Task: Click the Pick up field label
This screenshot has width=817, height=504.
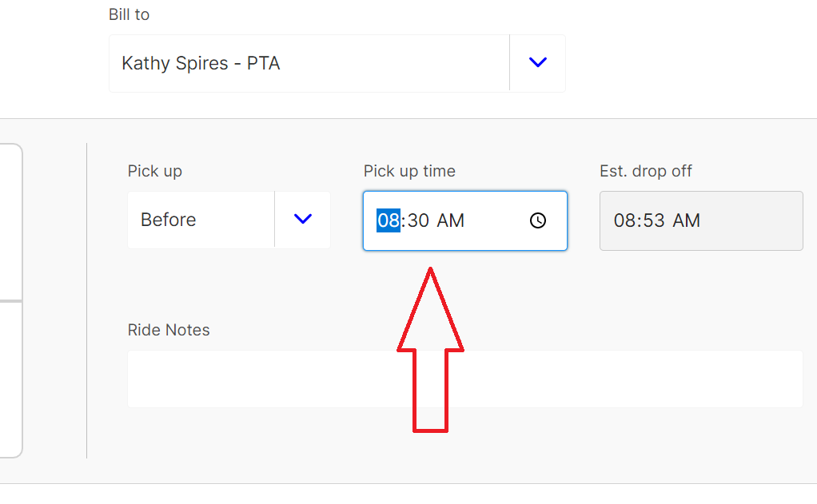Action: tap(155, 171)
